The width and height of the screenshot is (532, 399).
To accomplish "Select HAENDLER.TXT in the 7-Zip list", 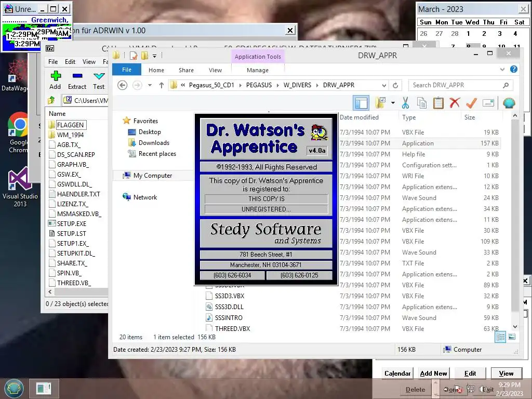I will coord(78,194).
